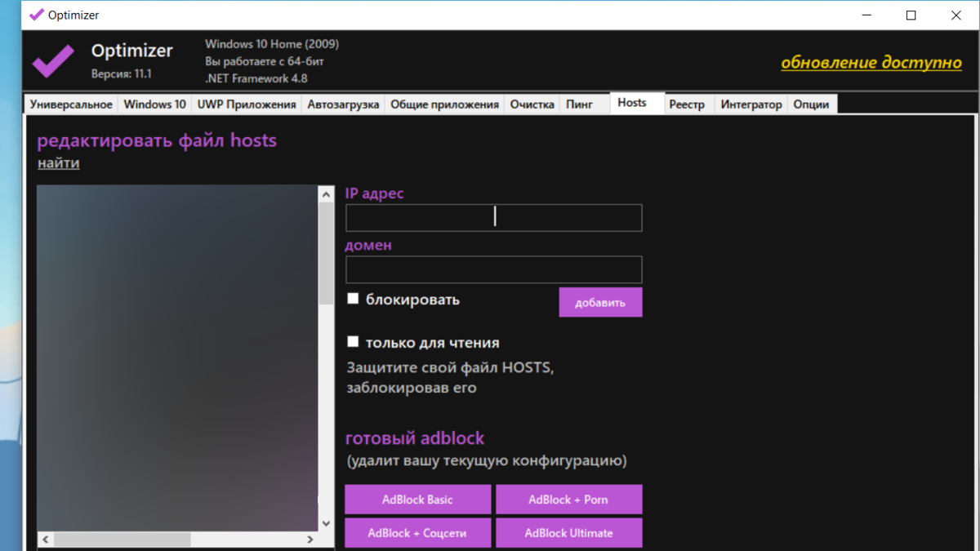The height and width of the screenshot is (551, 980).
Task: Click the добавить button
Action: coord(600,302)
